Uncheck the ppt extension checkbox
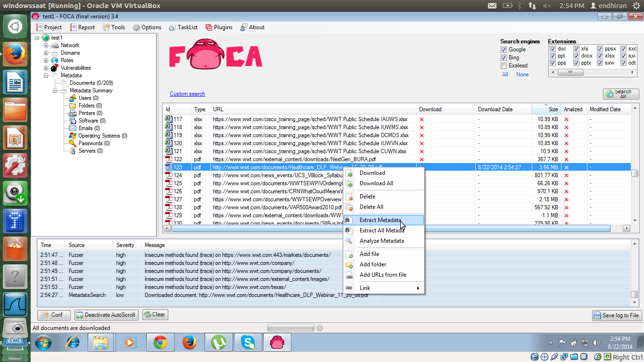Screen dimensions: 644x362 pyautogui.click(x=553, y=56)
